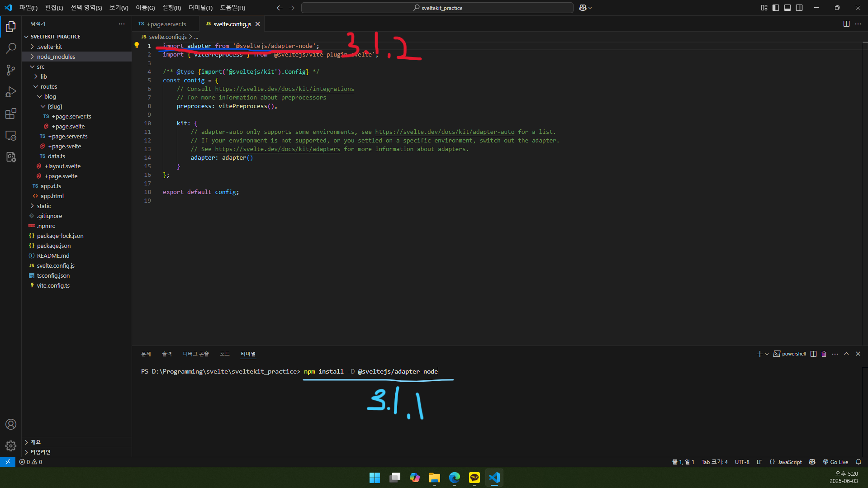The image size is (868, 488).
Task: Click the remote window indicator in status bar
Action: (8, 462)
